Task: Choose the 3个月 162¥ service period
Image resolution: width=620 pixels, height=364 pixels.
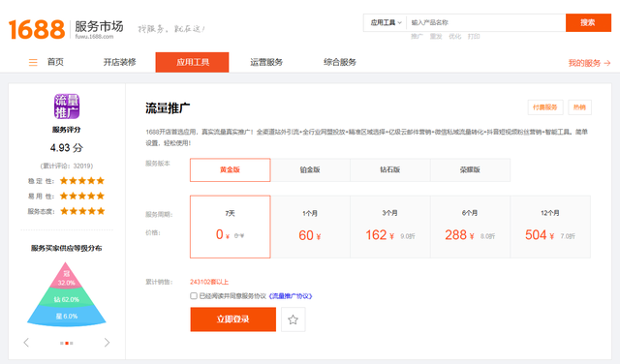Action: [x=389, y=227]
